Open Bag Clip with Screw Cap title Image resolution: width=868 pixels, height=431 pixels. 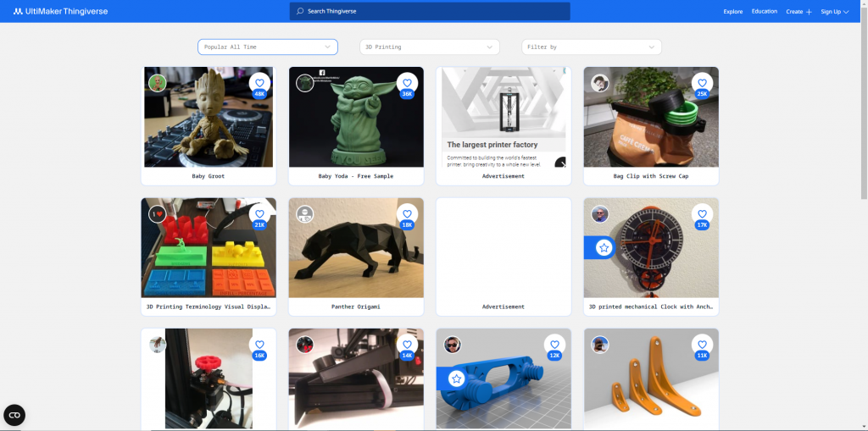[651, 176]
